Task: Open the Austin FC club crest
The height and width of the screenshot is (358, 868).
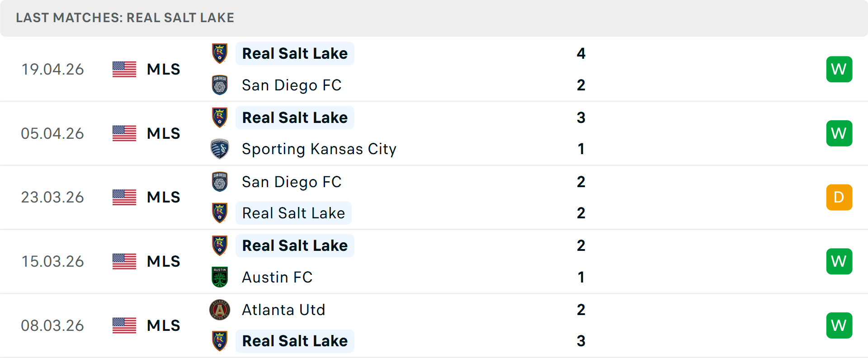Action: click(x=219, y=277)
